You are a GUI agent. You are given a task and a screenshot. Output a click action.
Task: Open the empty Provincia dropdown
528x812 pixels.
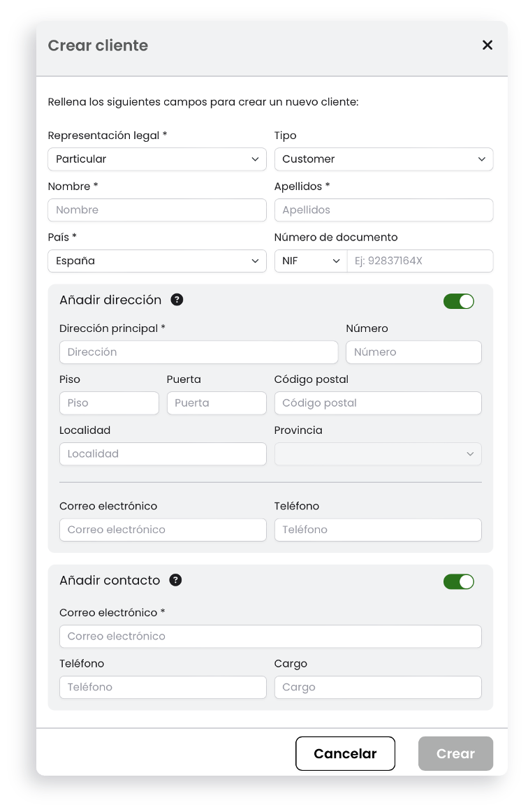378,454
